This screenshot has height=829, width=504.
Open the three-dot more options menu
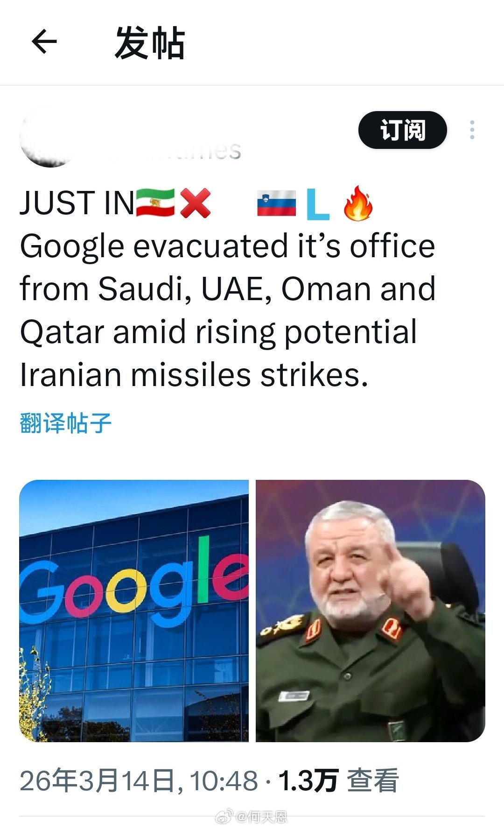tap(472, 130)
